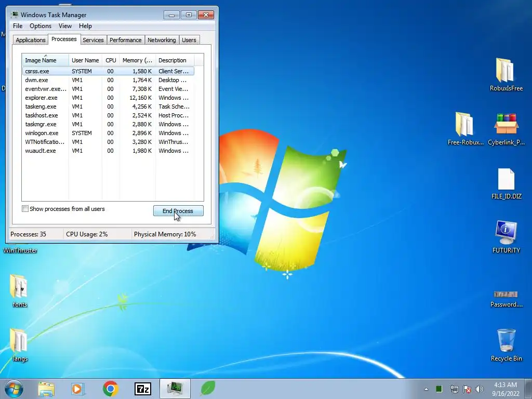Select the WTNotificatio process row

click(x=108, y=142)
